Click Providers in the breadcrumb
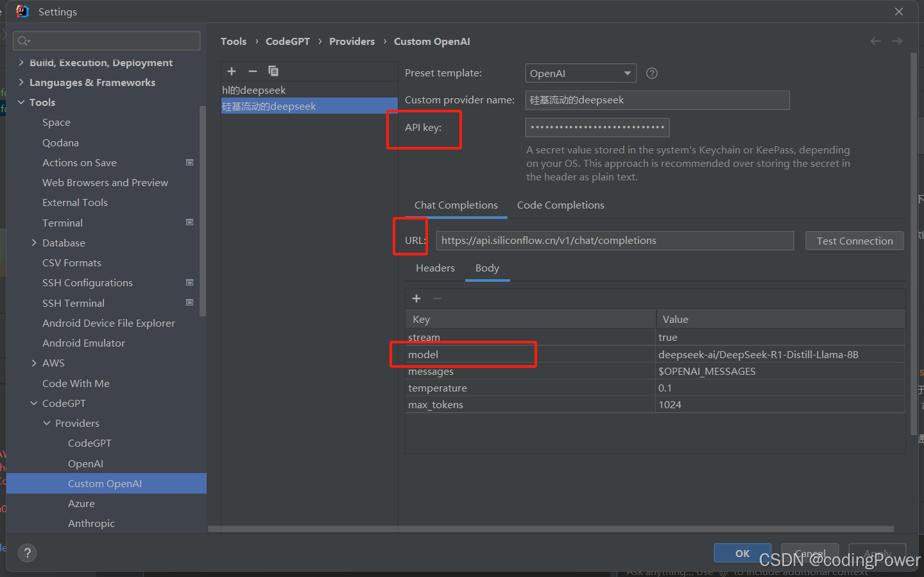This screenshot has width=924, height=577. coord(352,41)
